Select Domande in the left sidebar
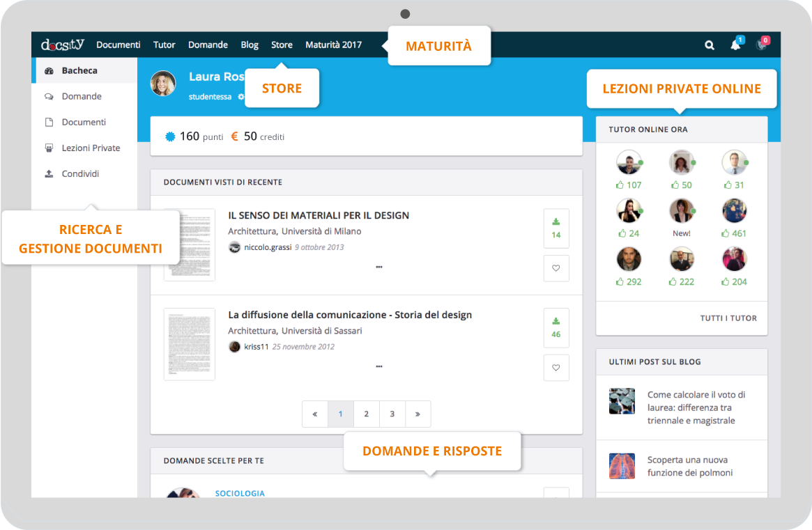Viewport: 812px width, 530px height. point(82,97)
